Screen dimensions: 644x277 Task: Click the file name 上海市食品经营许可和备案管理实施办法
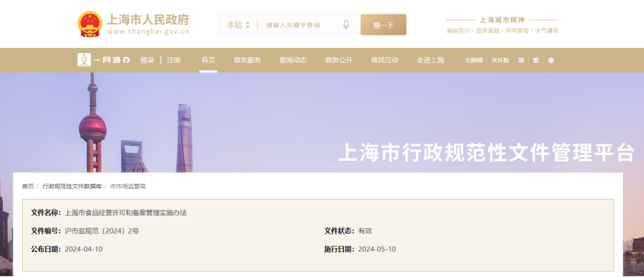coord(126,212)
